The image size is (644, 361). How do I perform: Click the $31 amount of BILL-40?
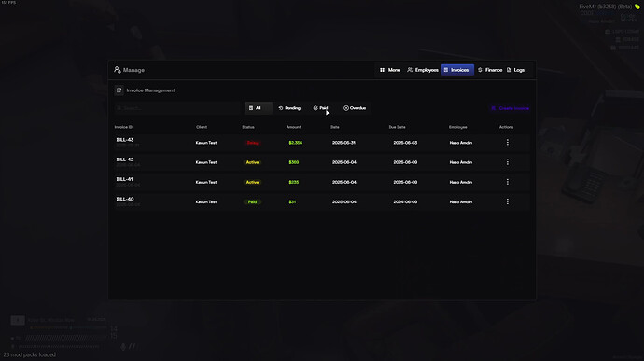point(292,202)
